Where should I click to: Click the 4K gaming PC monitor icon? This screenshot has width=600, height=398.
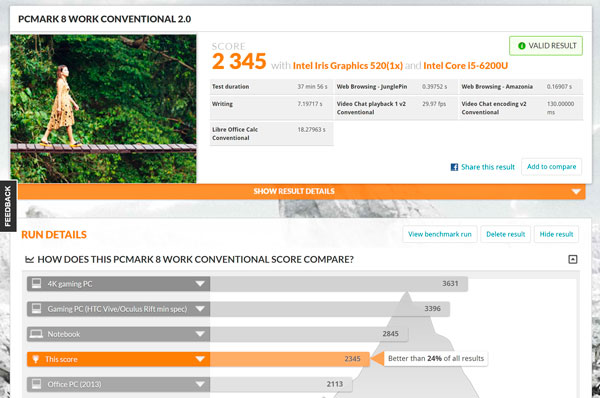coord(36,284)
